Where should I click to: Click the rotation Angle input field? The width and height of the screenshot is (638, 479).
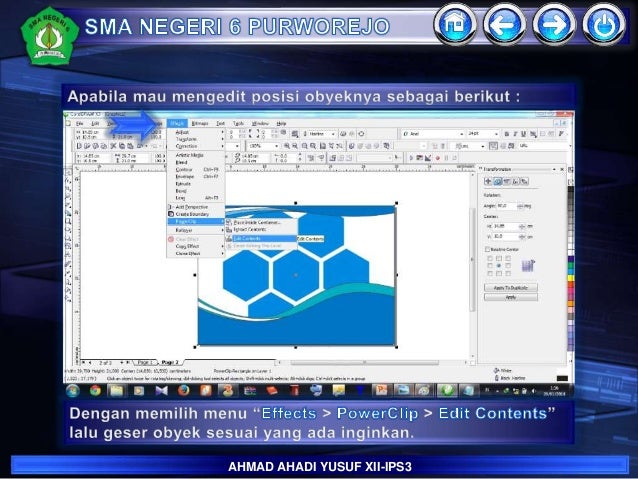(x=507, y=206)
